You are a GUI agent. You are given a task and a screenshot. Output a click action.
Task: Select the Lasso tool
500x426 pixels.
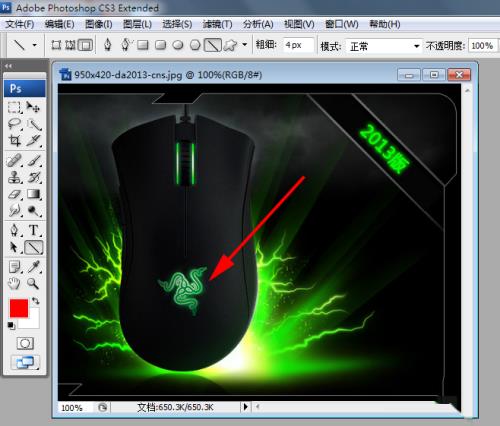click(14, 124)
